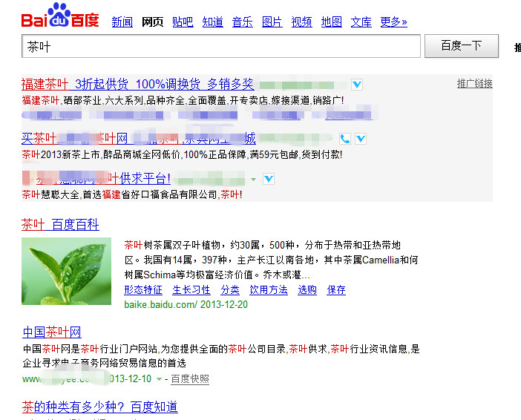Select the 网页 tab
Image resolution: width=521 pixels, height=420 pixels.
click(152, 22)
